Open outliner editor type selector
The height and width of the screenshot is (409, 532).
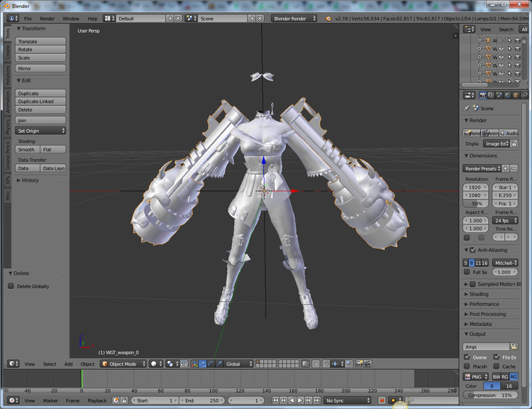click(470, 29)
